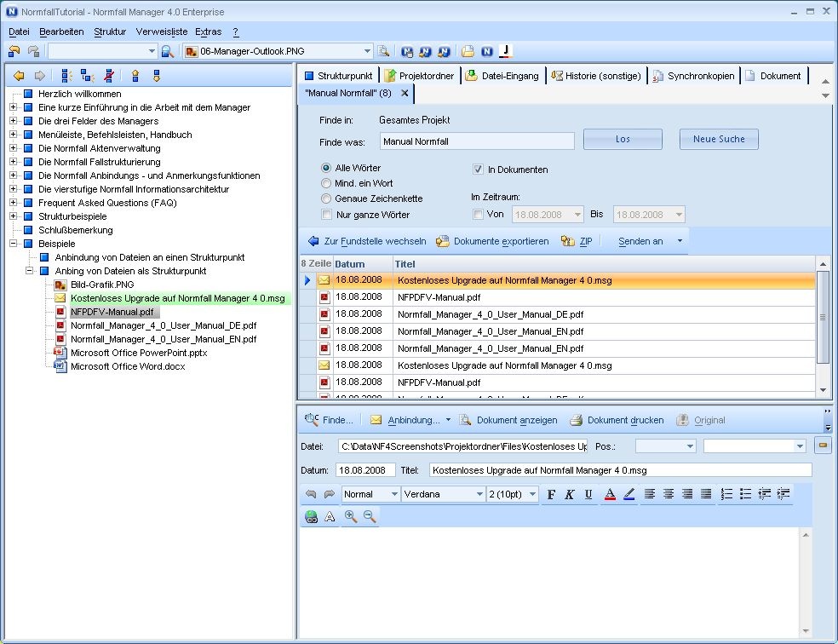Select the Genaue Zeichenkette radio button
The image size is (838, 644).
pyautogui.click(x=326, y=198)
